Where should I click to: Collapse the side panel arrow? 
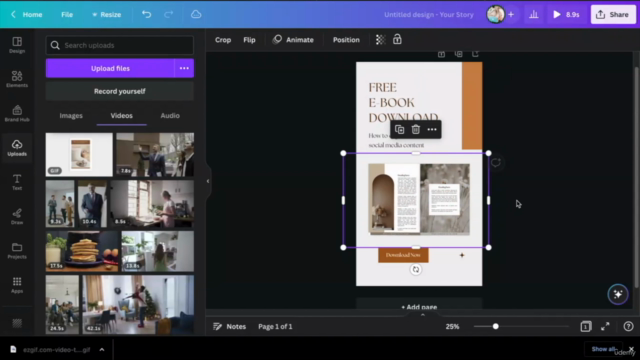[x=208, y=181]
